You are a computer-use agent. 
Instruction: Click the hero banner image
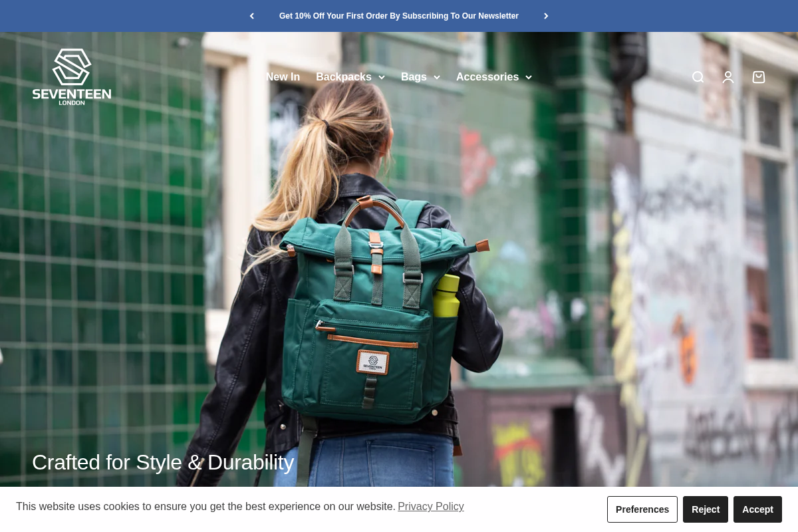(399, 266)
